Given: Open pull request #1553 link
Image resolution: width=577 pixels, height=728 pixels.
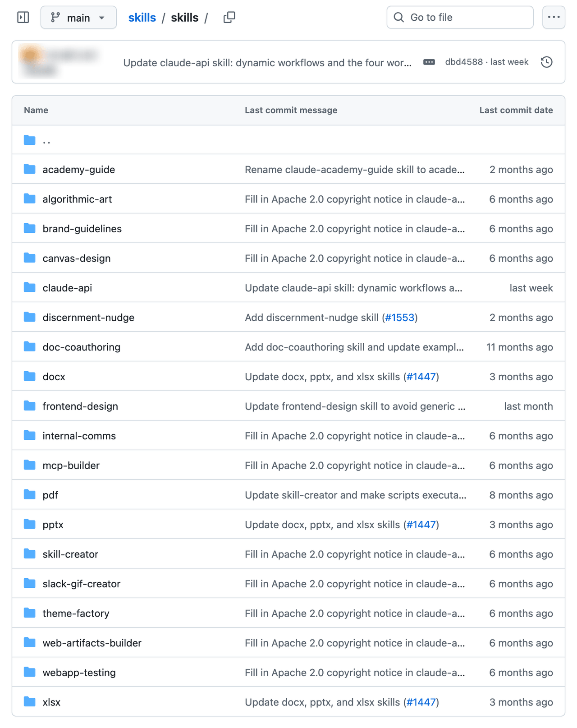Looking at the screenshot, I should (x=400, y=318).
